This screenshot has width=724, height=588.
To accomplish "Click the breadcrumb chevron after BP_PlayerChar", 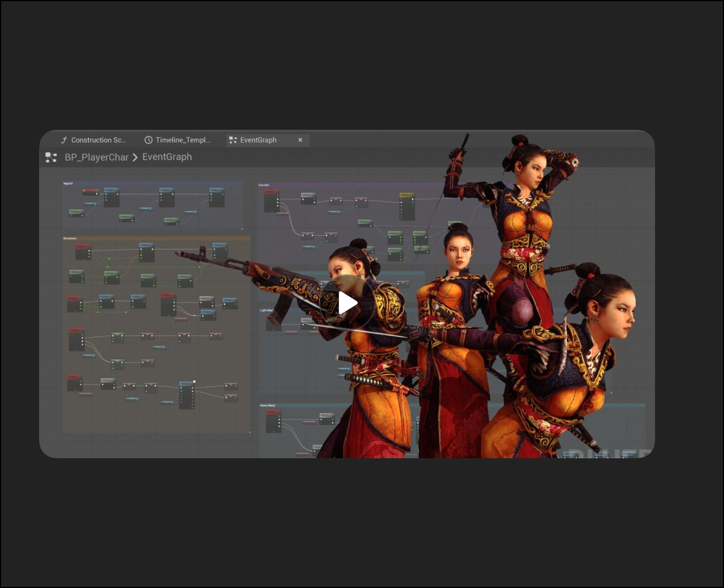I will tap(135, 157).
